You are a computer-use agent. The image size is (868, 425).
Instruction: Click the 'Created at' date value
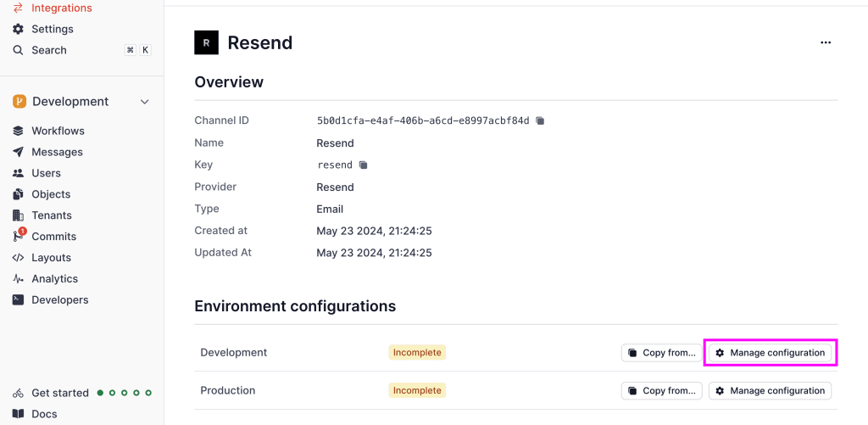pyautogui.click(x=374, y=231)
